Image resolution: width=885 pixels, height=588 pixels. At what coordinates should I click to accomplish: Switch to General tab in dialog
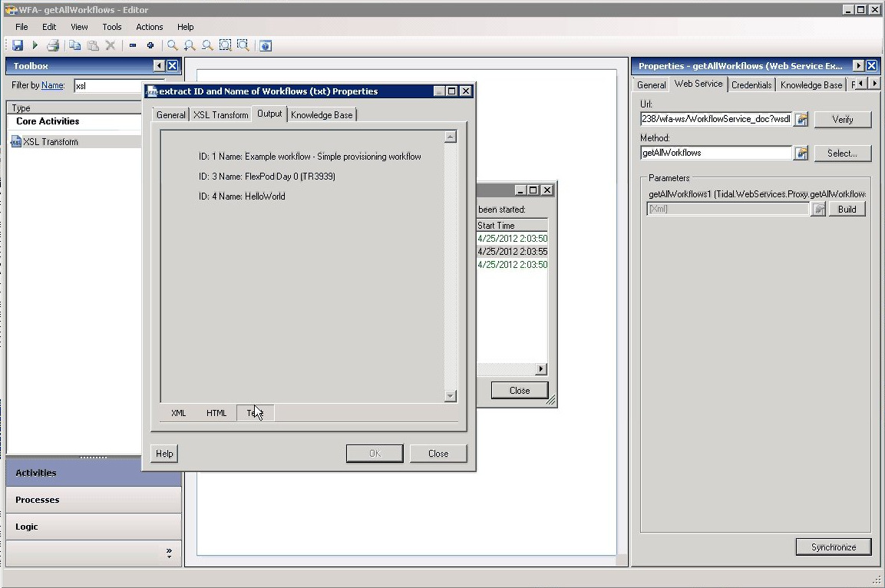171,114
